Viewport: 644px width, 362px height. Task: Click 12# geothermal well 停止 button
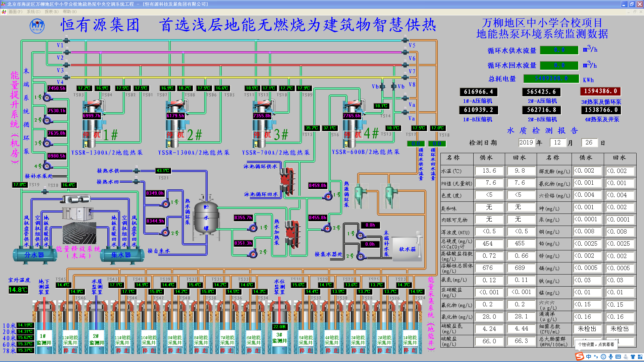click(70, 351)
